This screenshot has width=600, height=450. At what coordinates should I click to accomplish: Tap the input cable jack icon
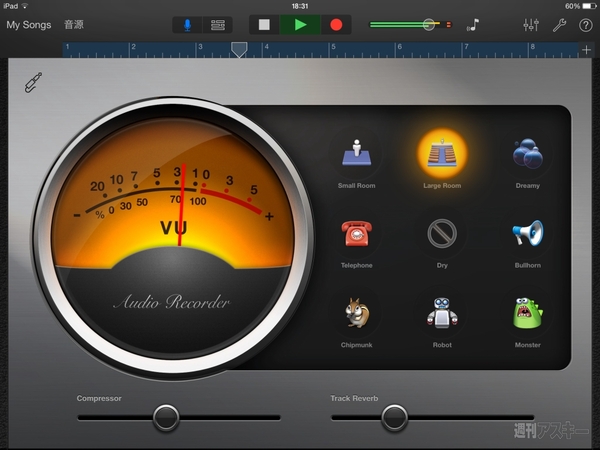pyautogui.click(x=34, y=82)
